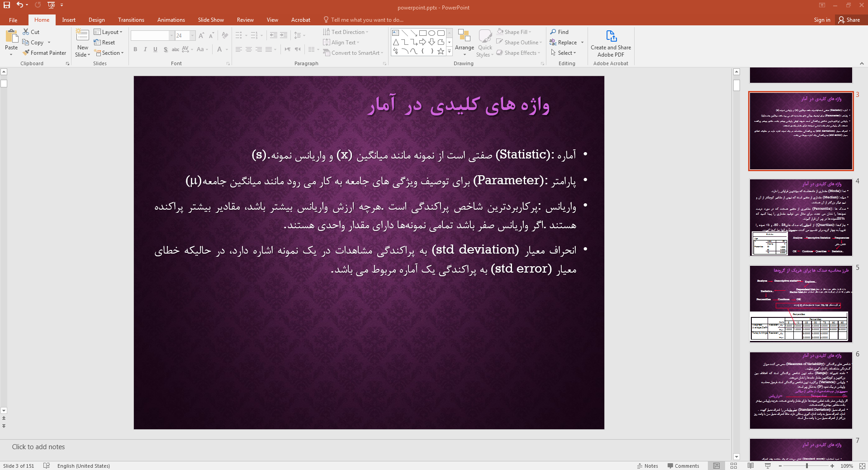Save the presentation using the floppy icon
This screenshot has width=868, height=470.
tap(7, 5)
